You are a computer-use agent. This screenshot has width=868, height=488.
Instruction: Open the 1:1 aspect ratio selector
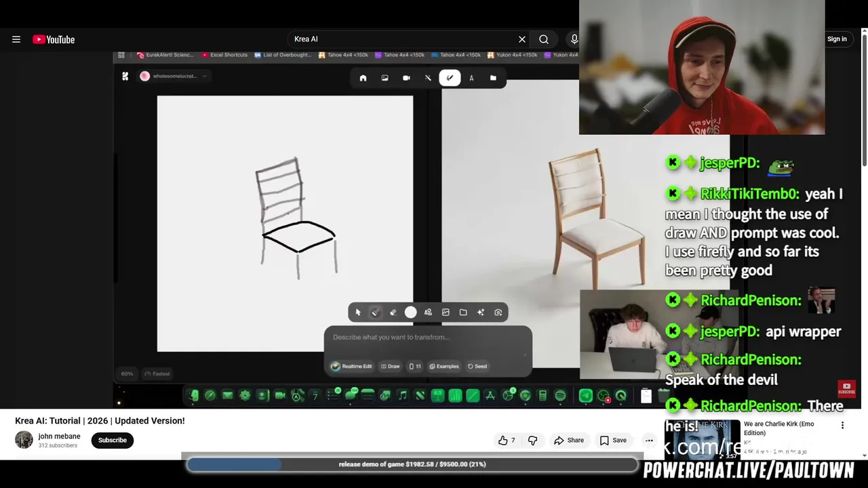point(415,366)
